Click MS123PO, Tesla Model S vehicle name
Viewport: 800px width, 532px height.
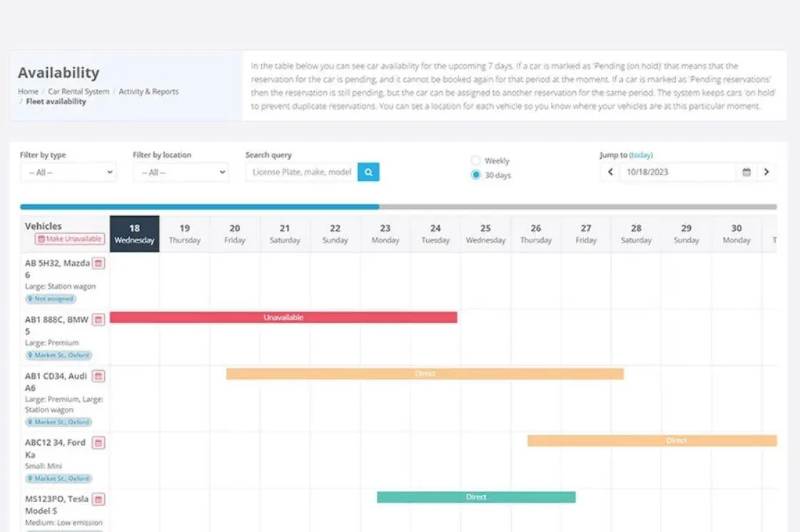(x=56, y=505)
